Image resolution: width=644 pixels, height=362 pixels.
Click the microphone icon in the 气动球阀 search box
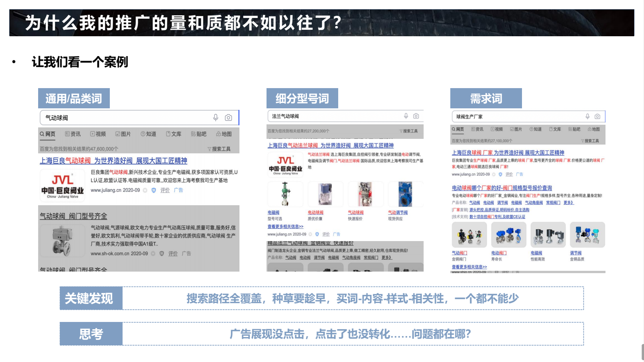click(x=215, y=117)
